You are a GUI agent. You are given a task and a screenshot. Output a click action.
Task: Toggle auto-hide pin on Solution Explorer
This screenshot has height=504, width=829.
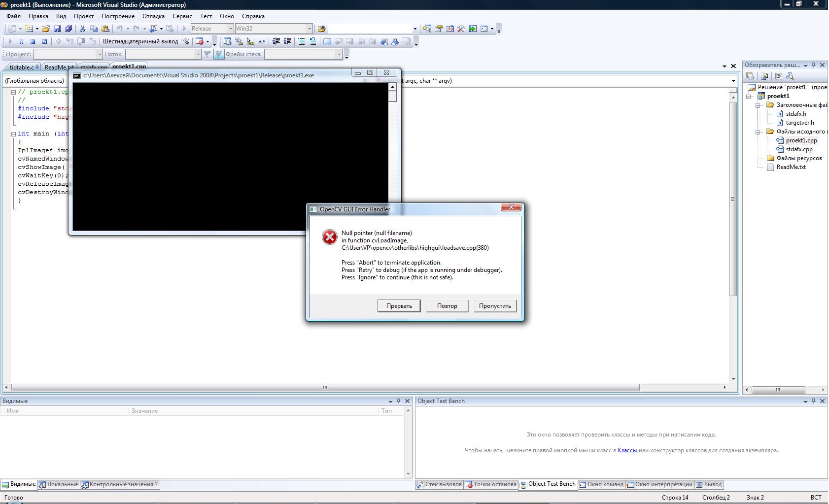[x=814, y=65]
